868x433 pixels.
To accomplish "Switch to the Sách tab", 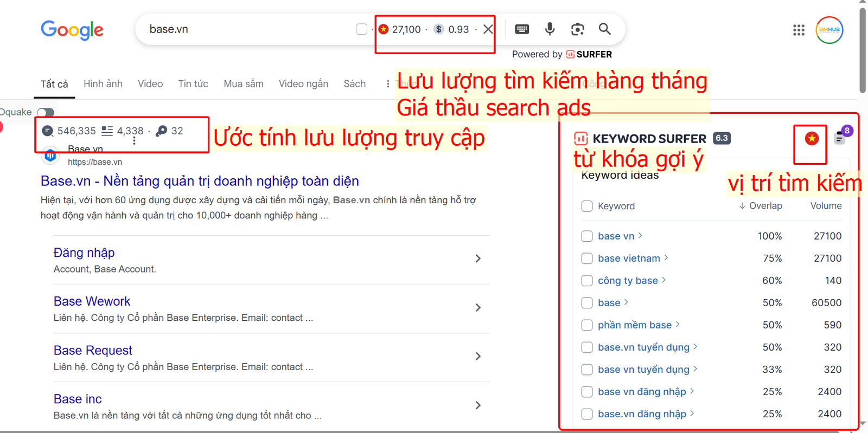I will 355,84.
